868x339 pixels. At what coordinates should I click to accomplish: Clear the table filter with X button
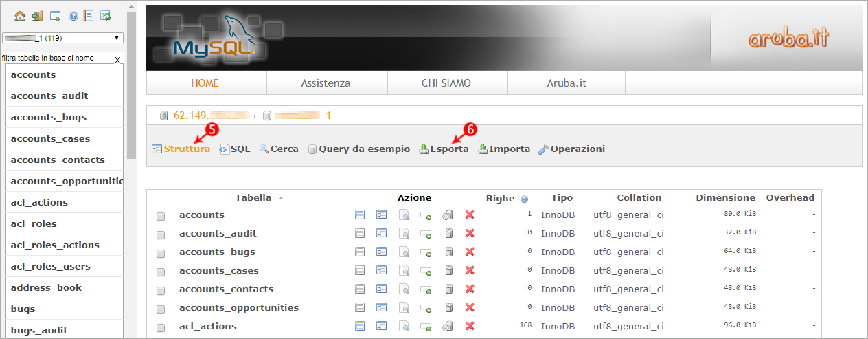[x=117, y=61]
